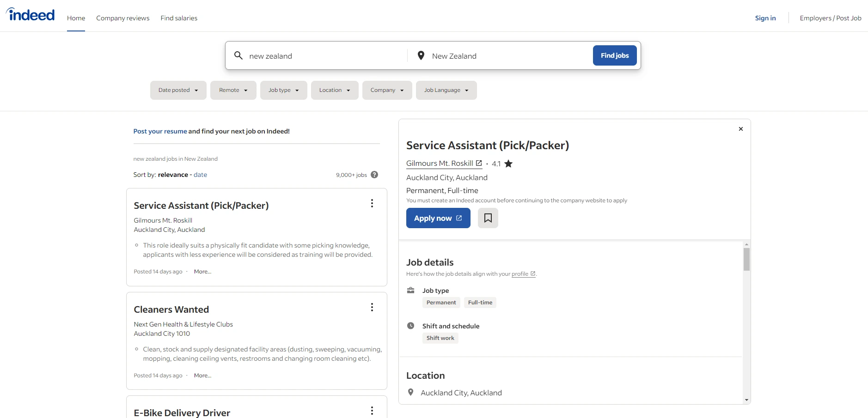This screenshot has height=418, width=868.
Task: Open options menu for Service Assistant card
Action: (x=372, y=203)
